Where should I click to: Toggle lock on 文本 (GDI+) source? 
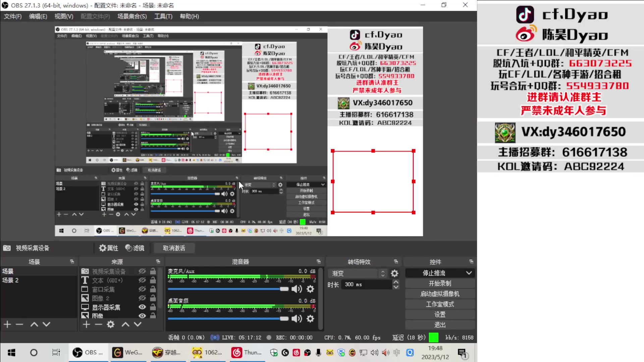(153, 280)
